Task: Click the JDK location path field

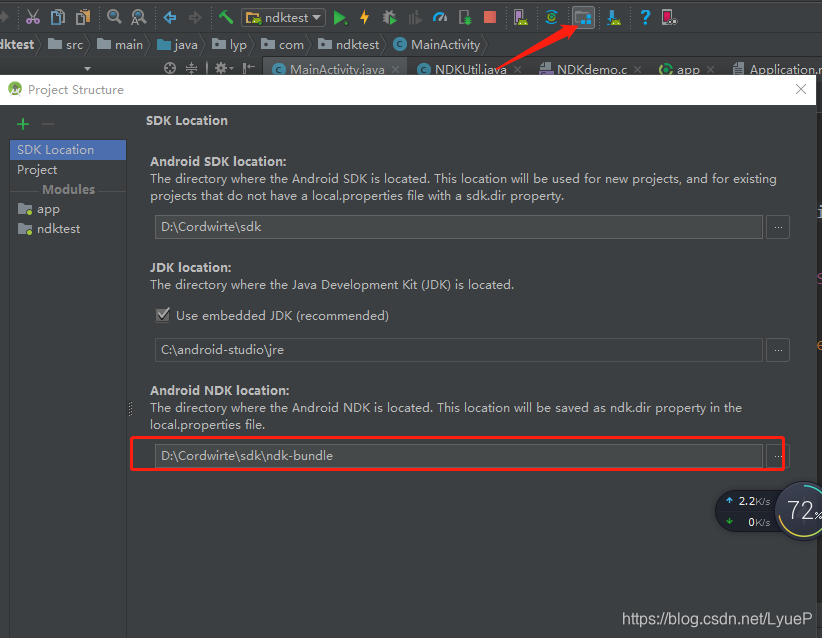Action: click(x=458, y=350)
